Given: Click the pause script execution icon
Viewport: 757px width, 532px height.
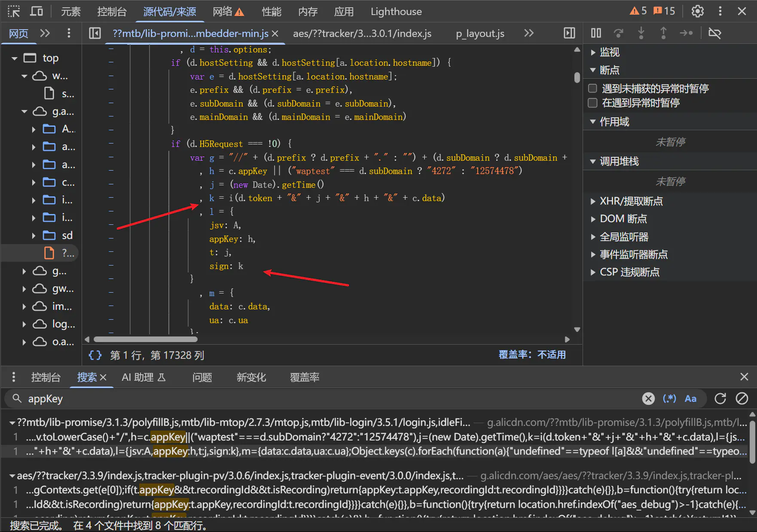Looking at the screenshot, I should click(596, 33).
